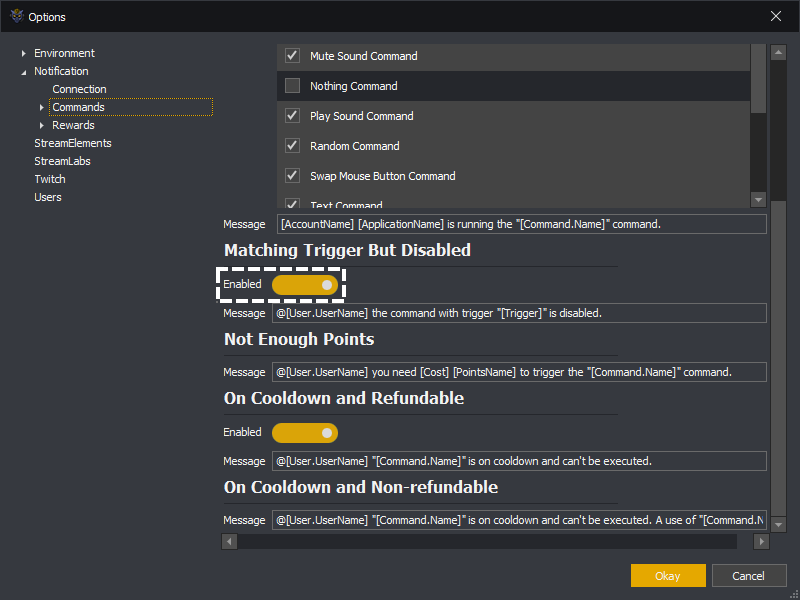Screen dimensions: 800x600
Task: Open the StreamLabs options page
Action: (62, 161)
